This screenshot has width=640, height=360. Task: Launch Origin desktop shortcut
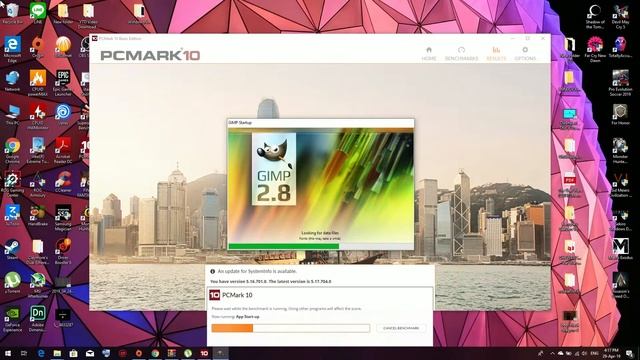[x=38, y=47]
